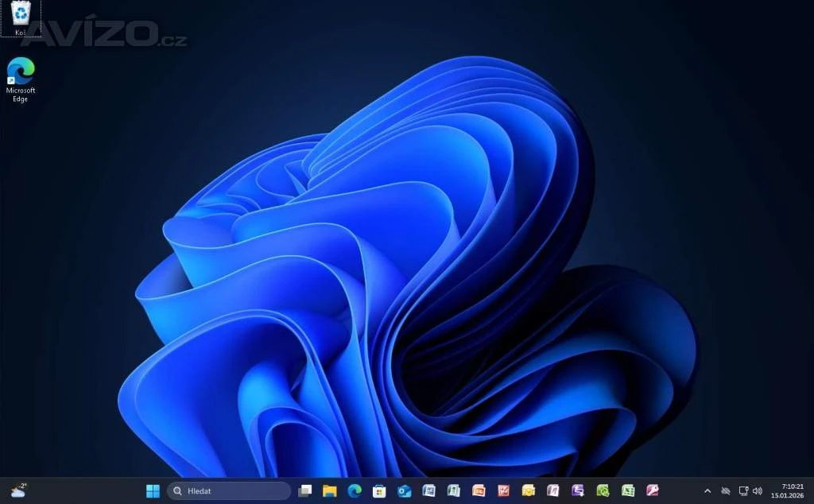Image resolution: width=814 pixels, height=504 pixels.
Task: Start PowerPoint from the taskbar
Action: click(x=479, y=491)
